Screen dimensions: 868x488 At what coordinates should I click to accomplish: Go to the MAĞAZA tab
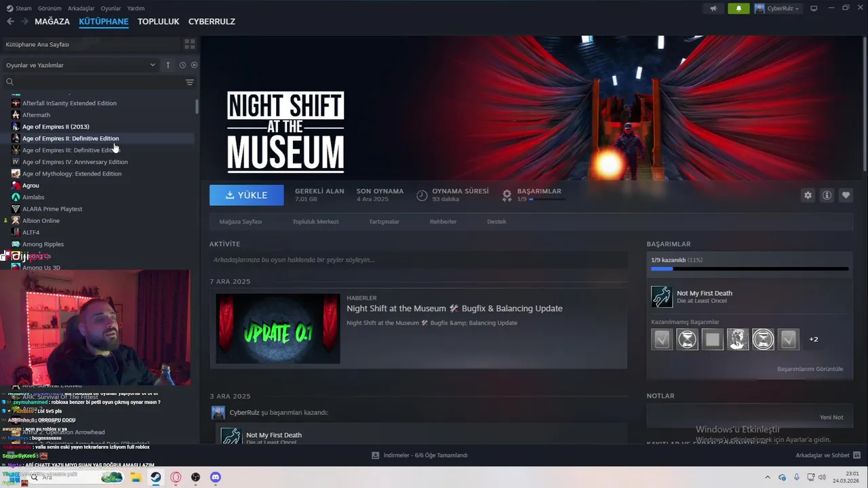pyautogui.click(x=52, y=22)
